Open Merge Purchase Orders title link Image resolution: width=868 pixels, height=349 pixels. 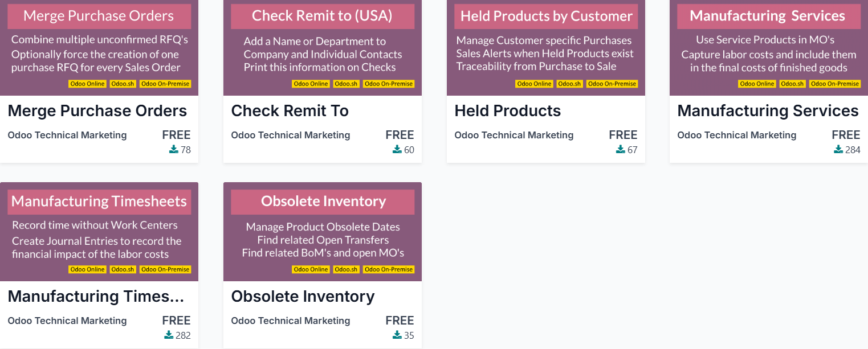[x=97, y=111]
